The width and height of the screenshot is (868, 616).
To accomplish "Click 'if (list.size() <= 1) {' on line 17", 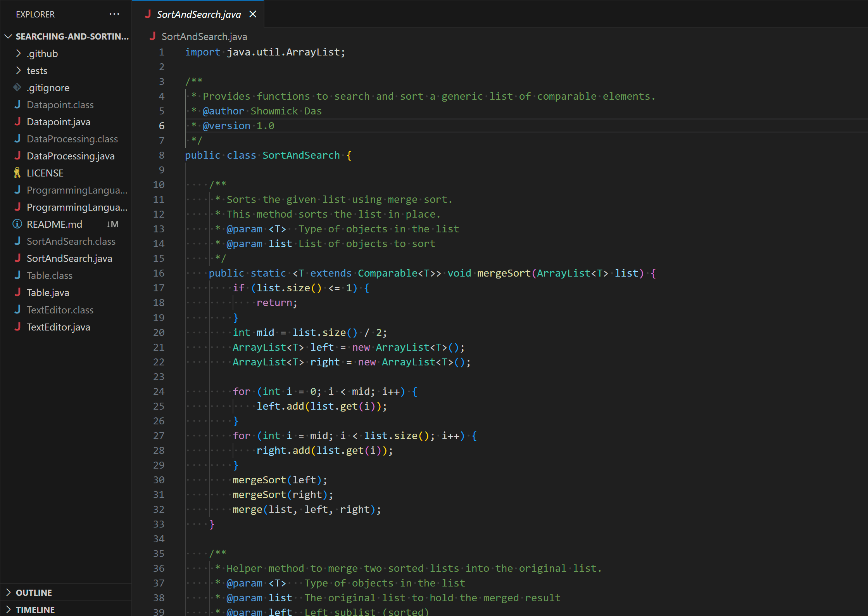I will 301,288.
